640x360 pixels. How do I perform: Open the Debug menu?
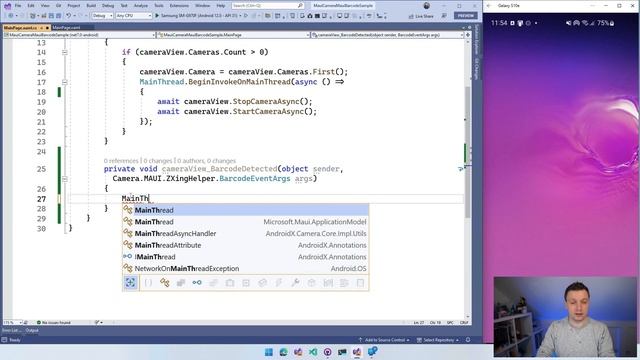click(108, 6)
